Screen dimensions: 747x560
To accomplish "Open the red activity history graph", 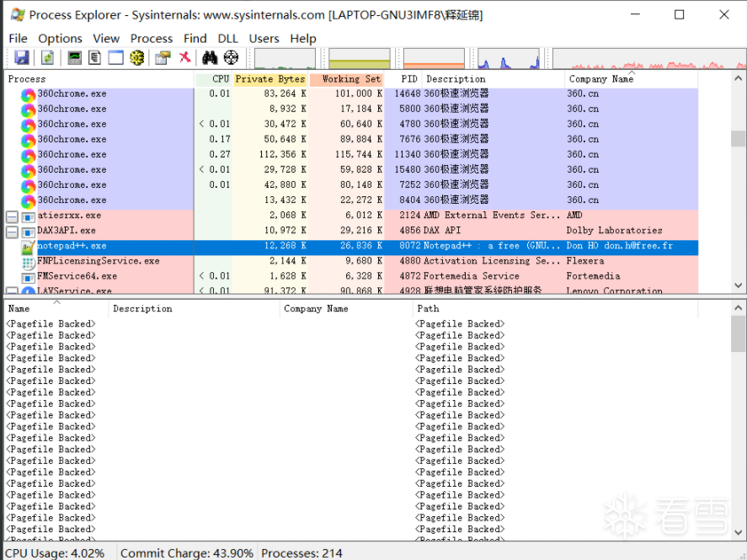I will click(649, 59).
